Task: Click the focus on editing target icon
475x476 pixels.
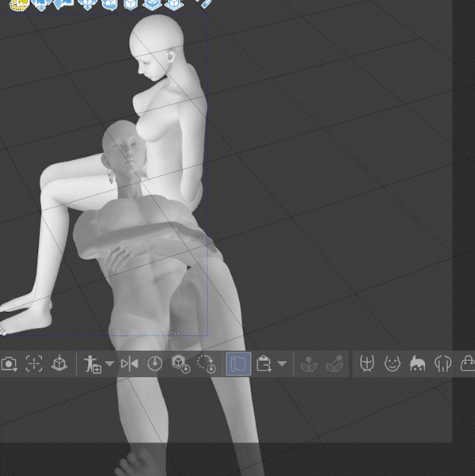Action: click(34, 364)
